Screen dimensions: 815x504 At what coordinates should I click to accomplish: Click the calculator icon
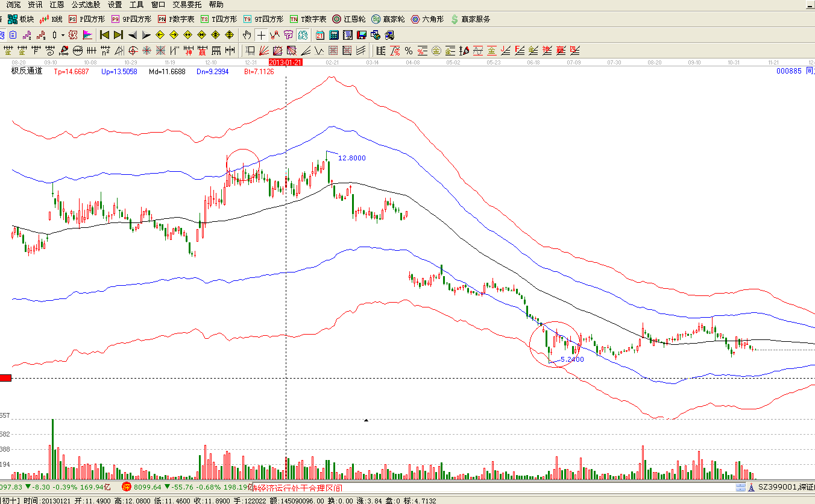click(x=333, y=35)
